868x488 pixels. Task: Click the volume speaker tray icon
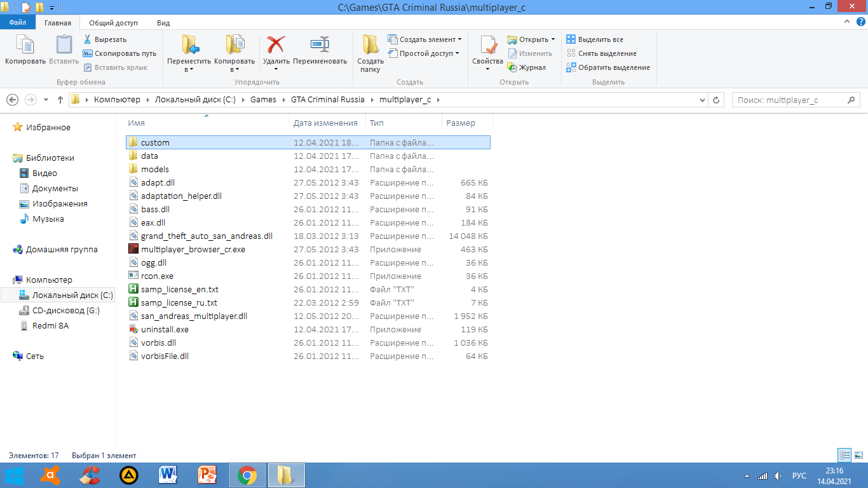pos(778,475)
